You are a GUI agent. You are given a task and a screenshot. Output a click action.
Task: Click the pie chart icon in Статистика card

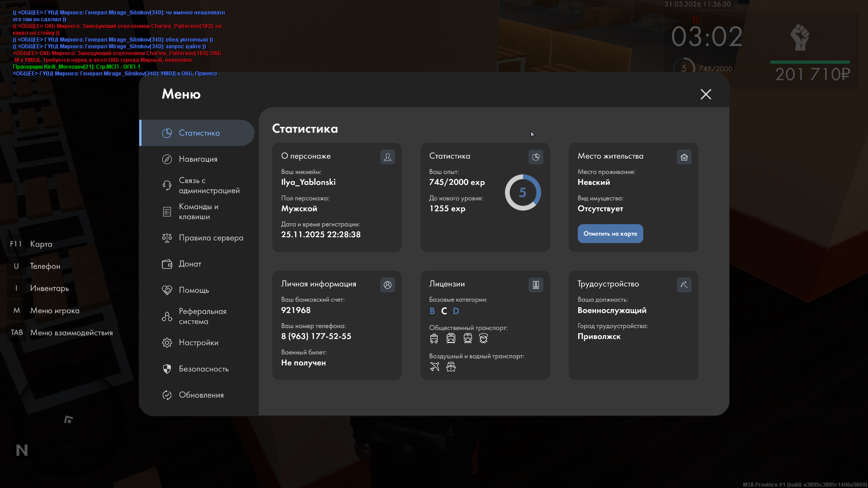536,157
